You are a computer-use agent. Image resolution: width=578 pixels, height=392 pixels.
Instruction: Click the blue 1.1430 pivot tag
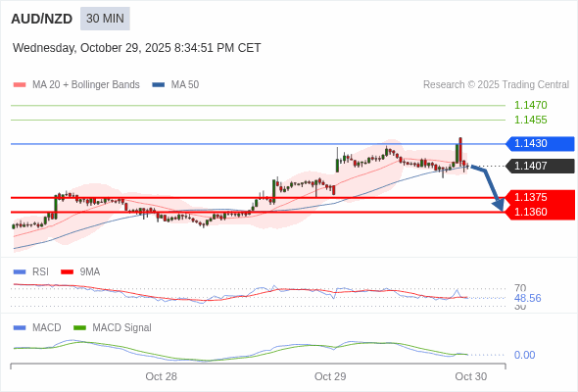pyautogui.click(x=540, y=143)
